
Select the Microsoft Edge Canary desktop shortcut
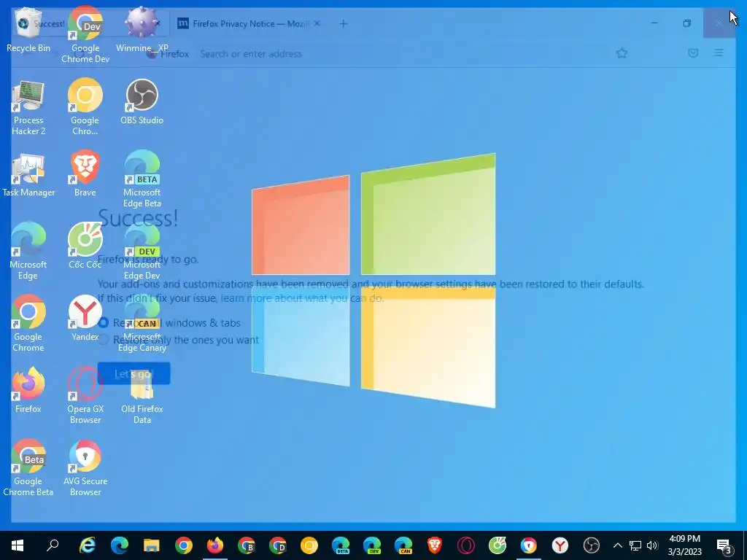[x=142, y=324]
